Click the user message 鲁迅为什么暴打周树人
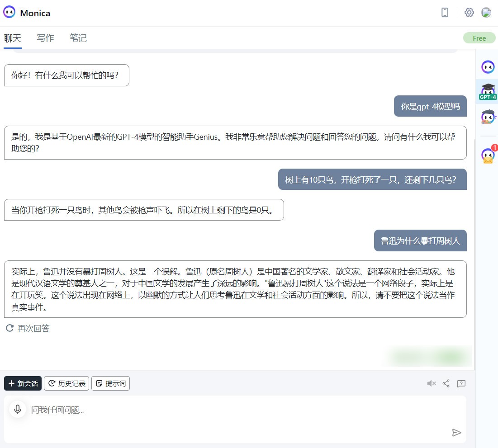498x448 pixels. [420, 241]
